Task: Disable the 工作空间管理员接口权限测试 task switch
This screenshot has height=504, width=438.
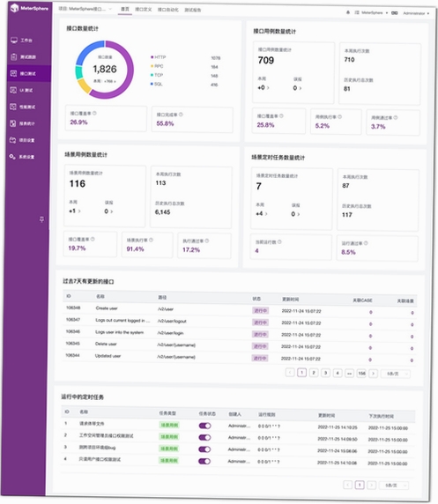Action: [204, 437]
